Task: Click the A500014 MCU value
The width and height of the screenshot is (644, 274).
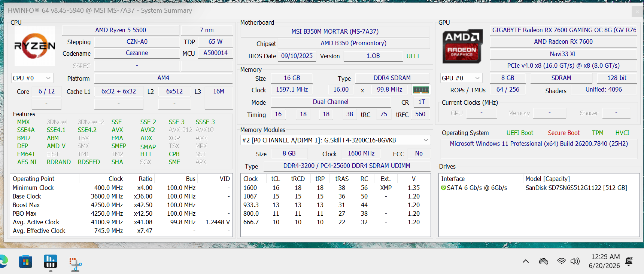Action: click(x=215, y=53)
